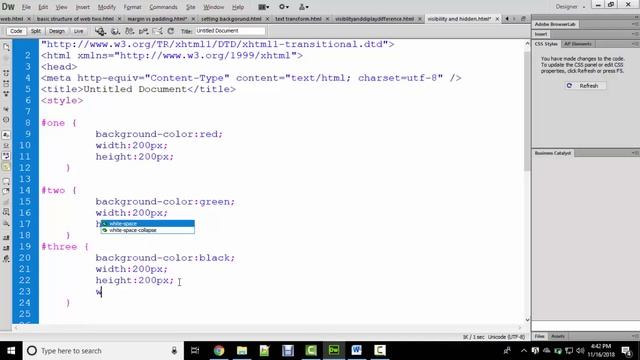640x360 pixels.
Task: Open the Commands menu
Action: (x=163, y=7)
